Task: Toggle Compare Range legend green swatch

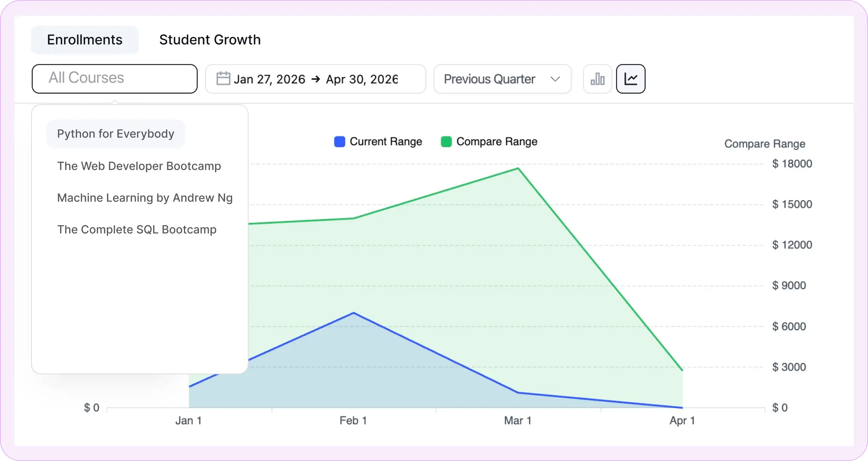Action: pyautogui.click(x=446, y=141)
